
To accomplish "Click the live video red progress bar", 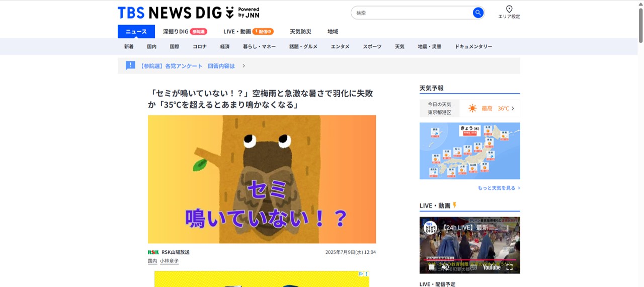I will click(470, 260).
